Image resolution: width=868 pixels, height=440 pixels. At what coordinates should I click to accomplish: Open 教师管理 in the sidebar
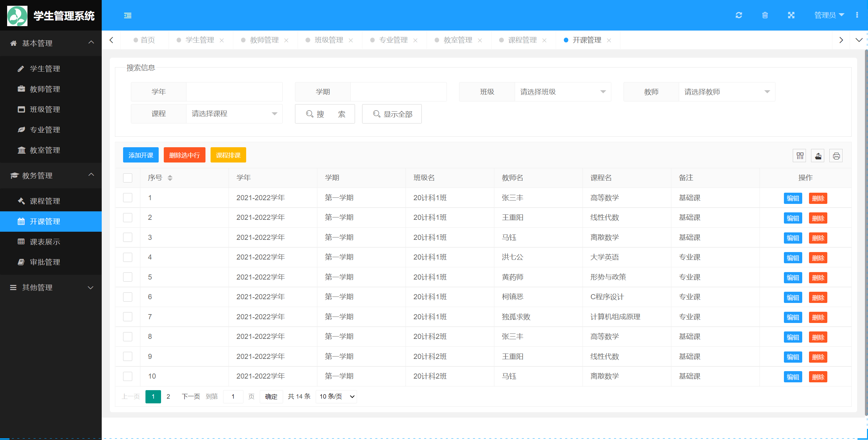(x=51, y=89)
